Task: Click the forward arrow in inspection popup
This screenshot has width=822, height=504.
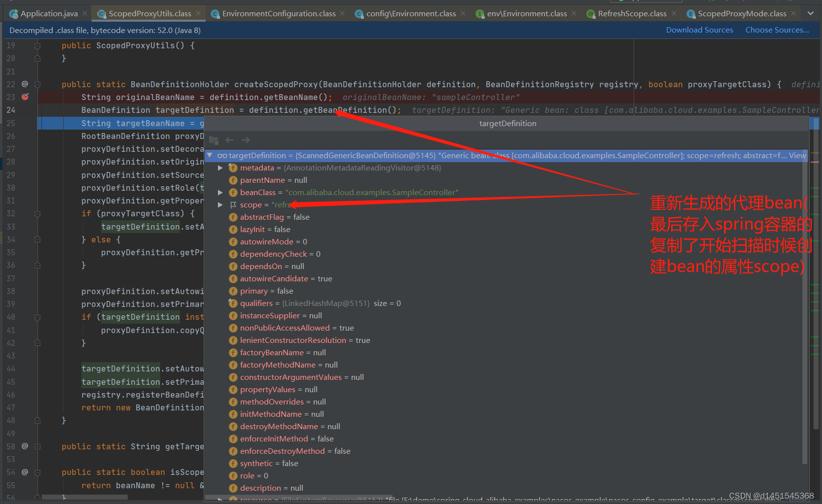Action: click(x=246, y=140)
